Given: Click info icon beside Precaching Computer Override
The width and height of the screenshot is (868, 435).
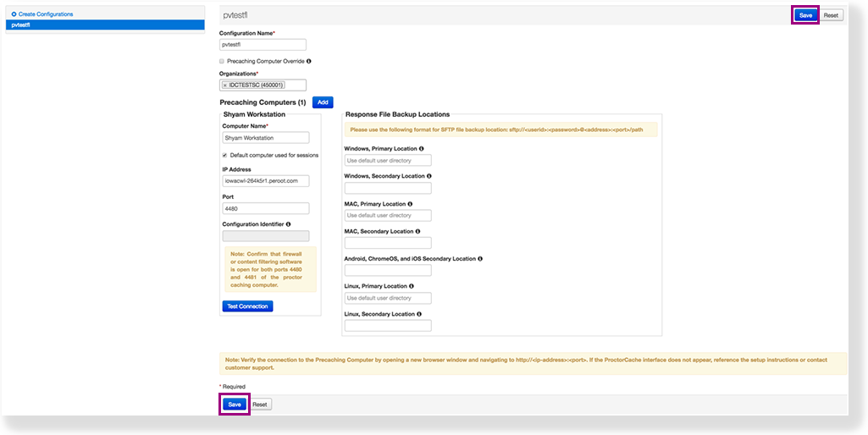Looking at the screenshot, I should [x=308, y=62].
